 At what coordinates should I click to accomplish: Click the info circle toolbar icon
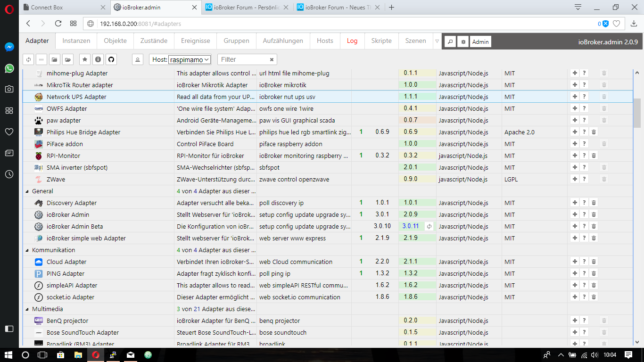pos(98,59)
